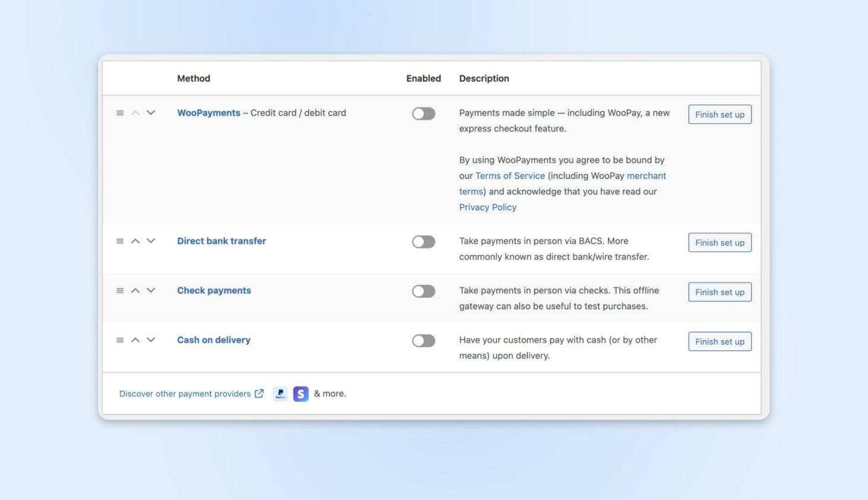Click the down chevron beside Cash on delivery
868x500 pixels.
[150, 339]
